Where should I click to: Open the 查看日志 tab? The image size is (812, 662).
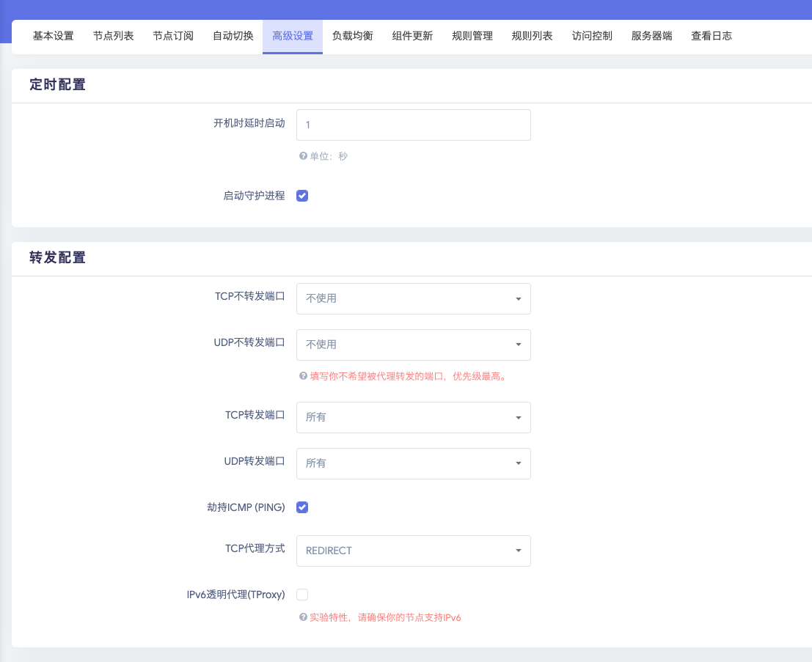pos(712,36)
